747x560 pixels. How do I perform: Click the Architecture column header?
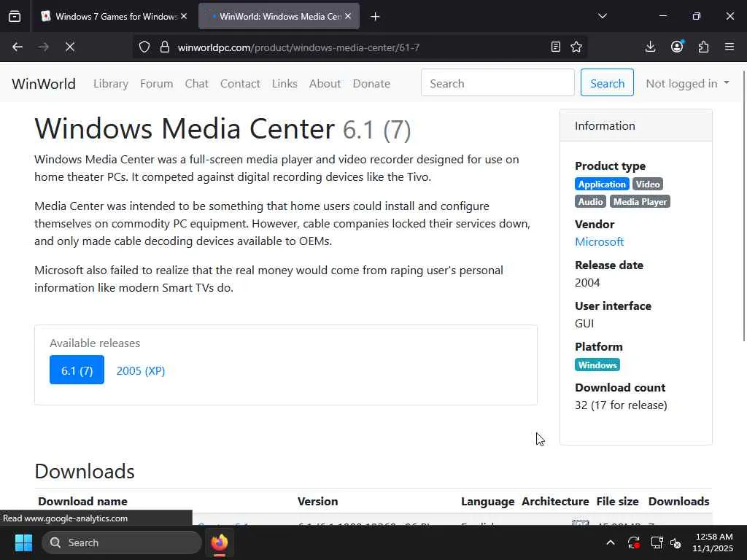point(555,502)
